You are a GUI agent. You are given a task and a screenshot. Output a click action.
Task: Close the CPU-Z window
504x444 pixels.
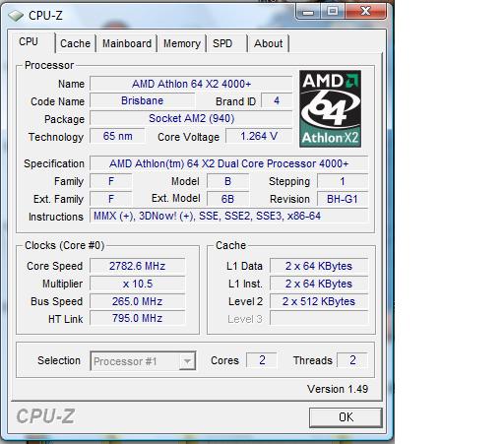(365, 12)
